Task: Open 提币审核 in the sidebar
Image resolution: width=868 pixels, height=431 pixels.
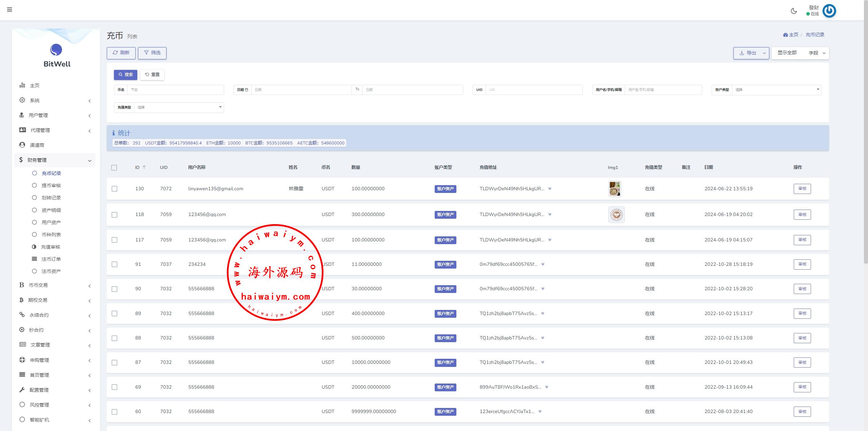Action: pos(51,185)
